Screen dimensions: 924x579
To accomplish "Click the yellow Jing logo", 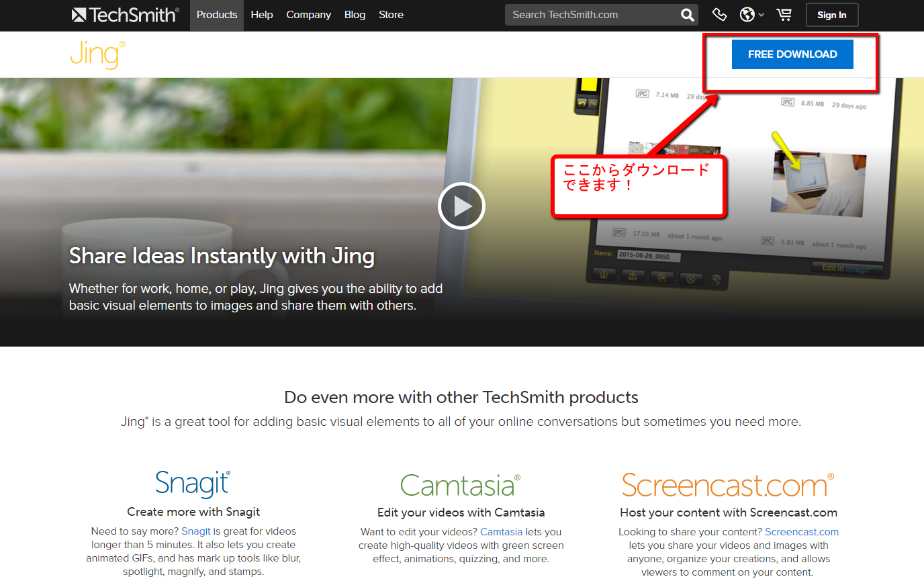I will [97, 54].
